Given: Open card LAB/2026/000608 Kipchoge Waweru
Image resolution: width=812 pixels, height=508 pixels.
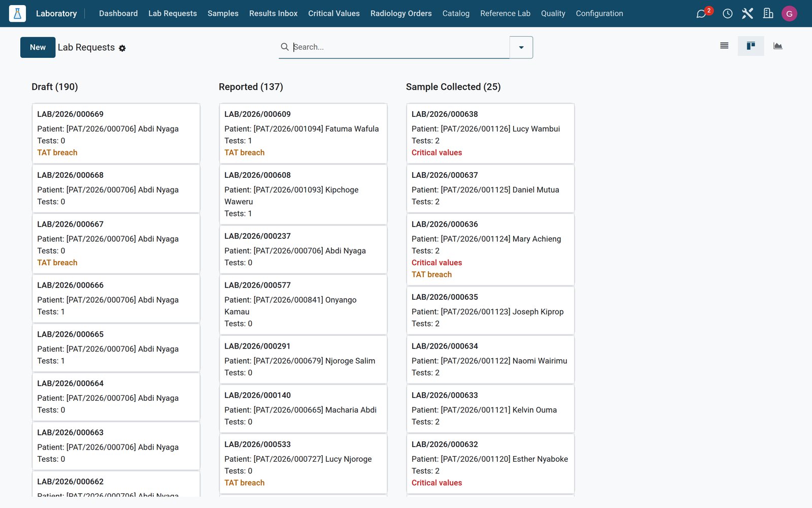Looking at the screenshot, I should point(303,195).
